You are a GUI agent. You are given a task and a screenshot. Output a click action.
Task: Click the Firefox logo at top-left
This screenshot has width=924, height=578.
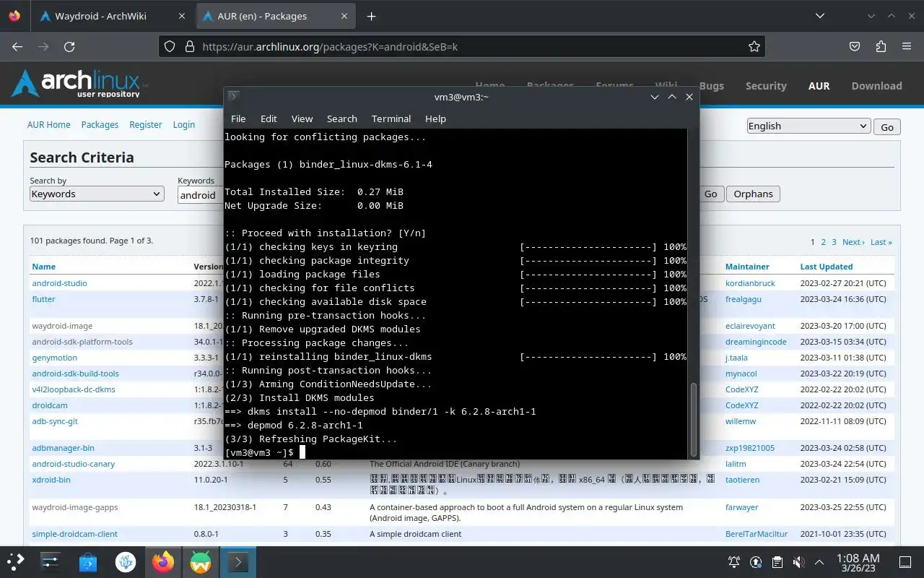pyautogui.click(x=14, y=16)
